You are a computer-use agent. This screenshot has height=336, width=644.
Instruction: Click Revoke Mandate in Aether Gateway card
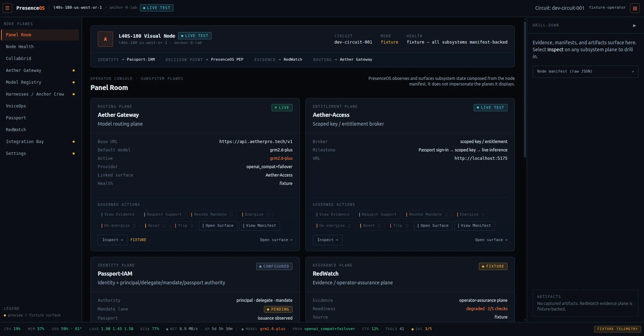point(212,215)
